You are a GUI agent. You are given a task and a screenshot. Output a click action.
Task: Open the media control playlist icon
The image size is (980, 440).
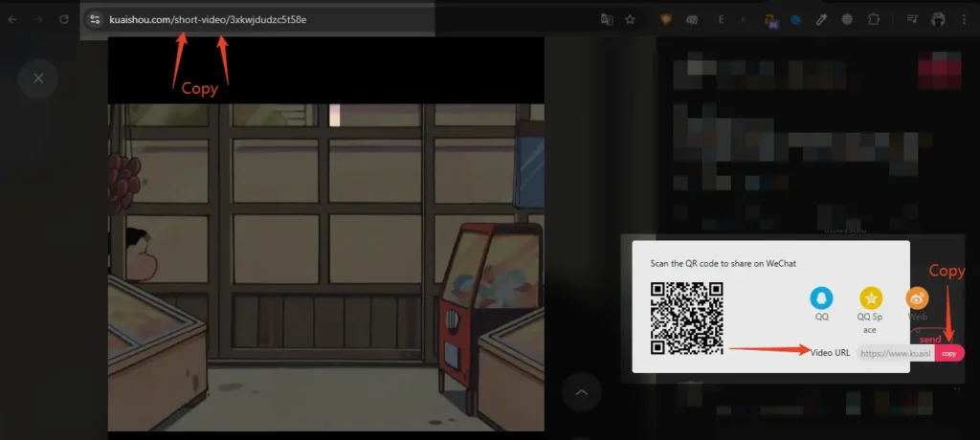point(912,19)
